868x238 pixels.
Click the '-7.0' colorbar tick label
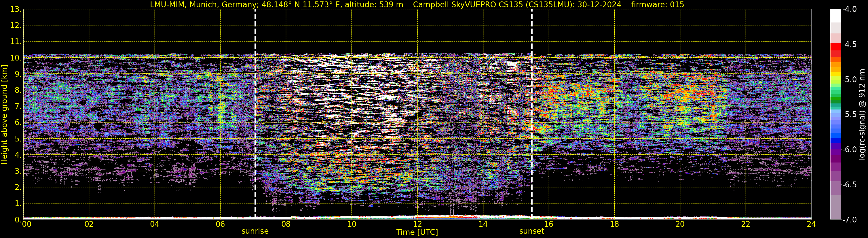[850, 220]
